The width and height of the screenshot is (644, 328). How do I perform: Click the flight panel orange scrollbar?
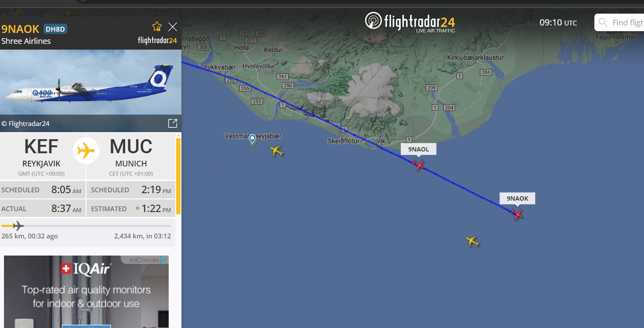tap(178, 177)
